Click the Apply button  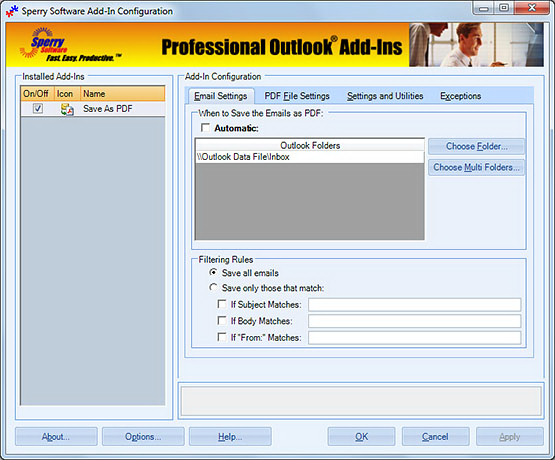pyautogui.click(x=510, y=437)
